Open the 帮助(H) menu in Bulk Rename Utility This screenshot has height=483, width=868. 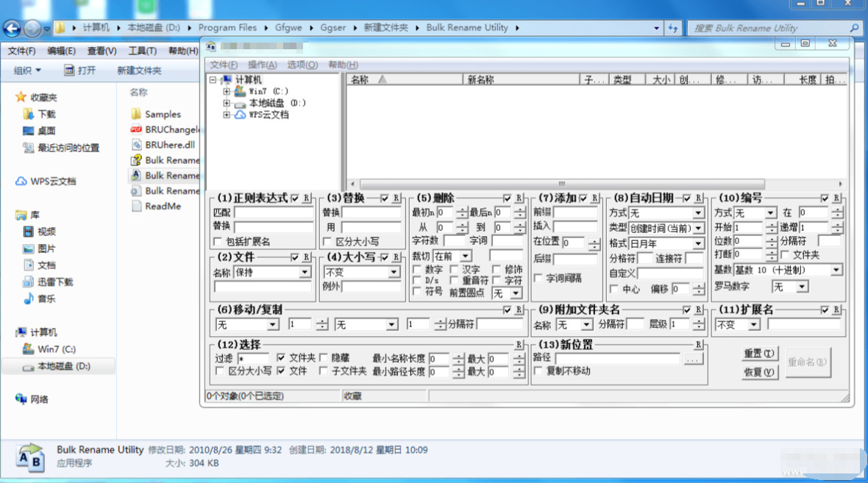[344, 65]
